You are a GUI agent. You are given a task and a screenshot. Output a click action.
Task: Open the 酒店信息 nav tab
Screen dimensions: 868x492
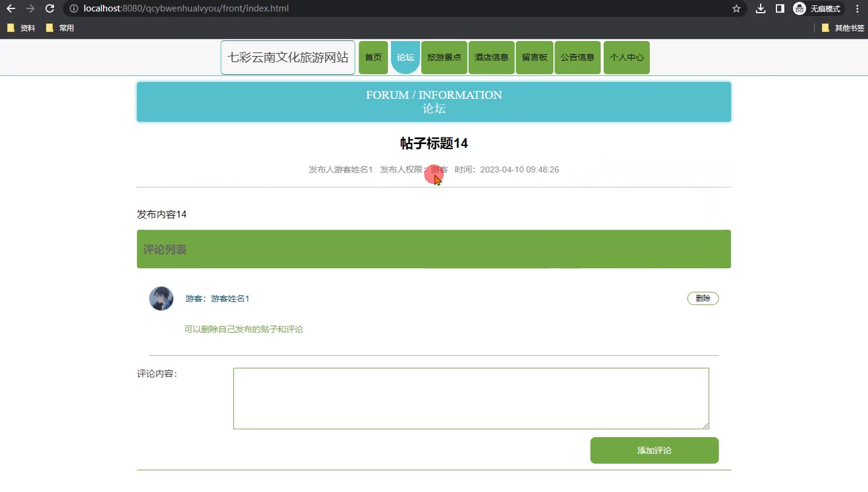tap(491, 57)
